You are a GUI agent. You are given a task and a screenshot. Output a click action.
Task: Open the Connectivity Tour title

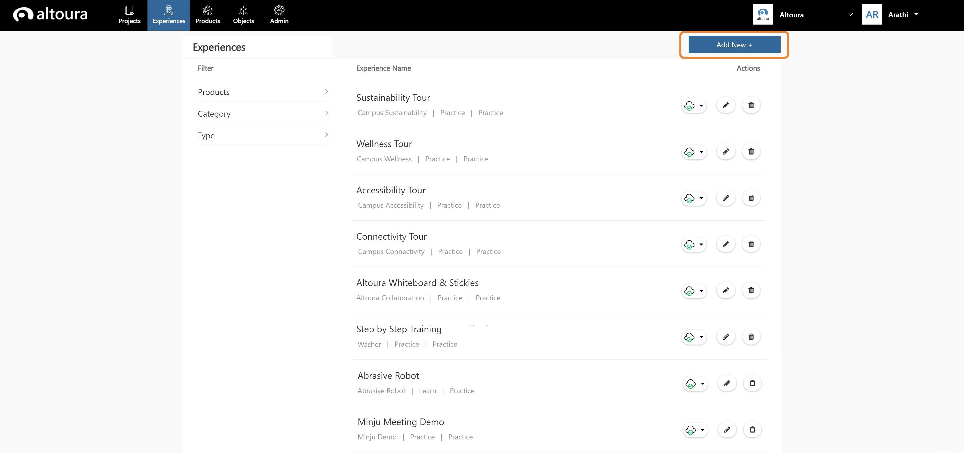coord(392,236)
